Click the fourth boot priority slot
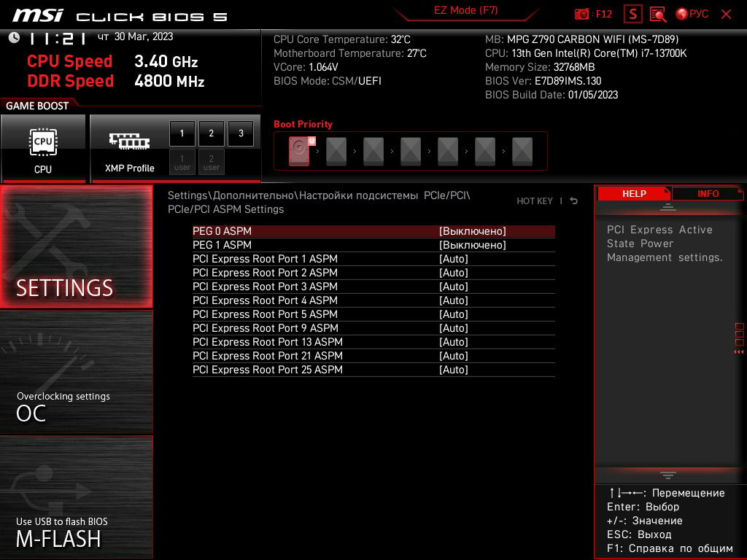Viewport: 747px width, 560px height. coord(411,151)
